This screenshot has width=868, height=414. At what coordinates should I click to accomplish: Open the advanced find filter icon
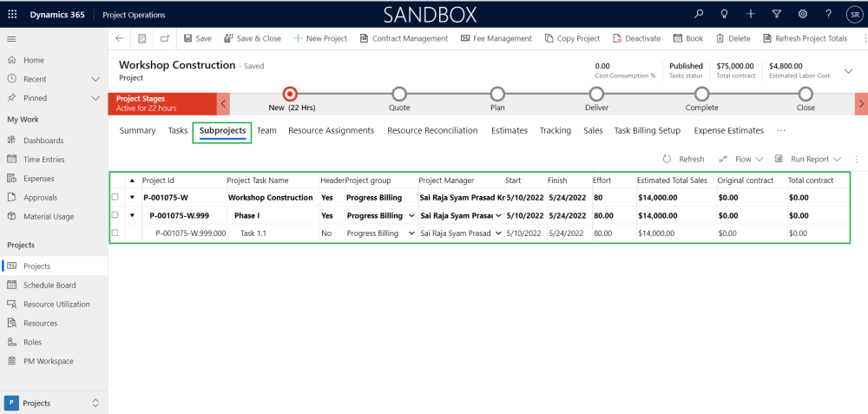click(x=776, y=15)
